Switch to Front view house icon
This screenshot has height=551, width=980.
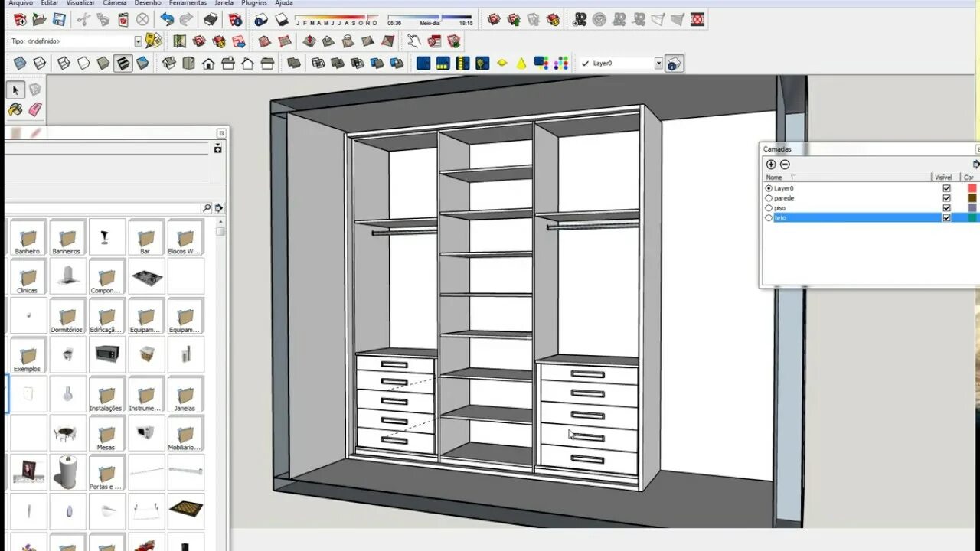[208, 64]
